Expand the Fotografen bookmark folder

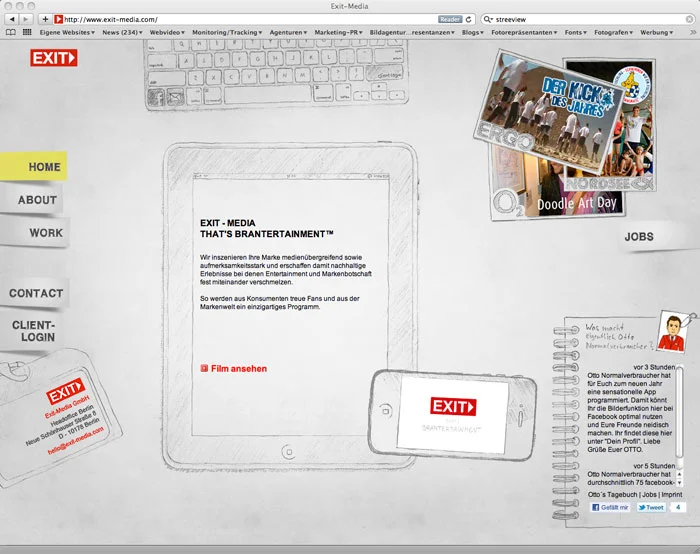click(613, 32)
